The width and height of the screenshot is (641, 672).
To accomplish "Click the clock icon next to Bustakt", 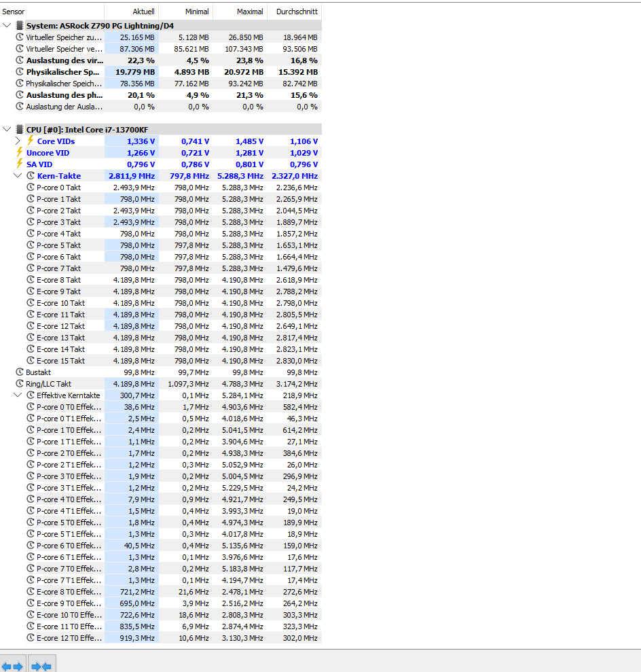I will pos(19,372).
